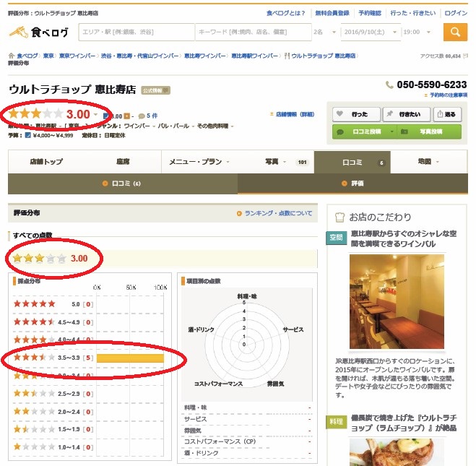
Task: Click the heart 行った button
Action: pyautogui.click(x=356, y=114)
